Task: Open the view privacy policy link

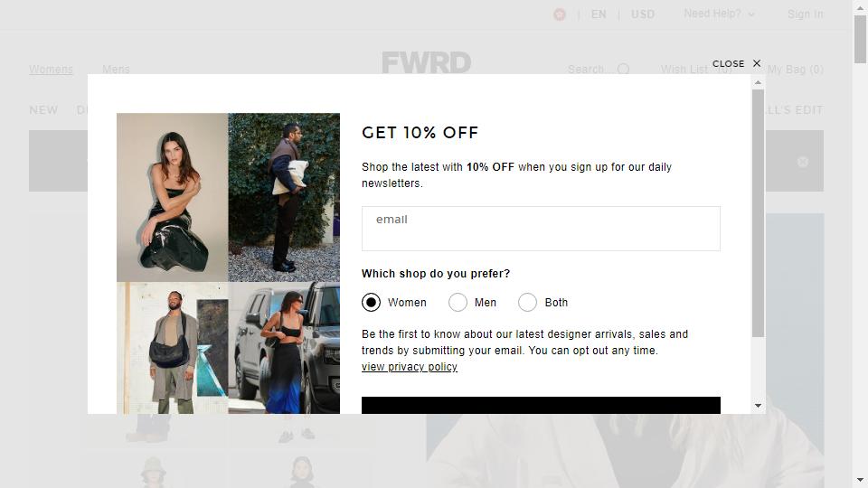Action: pos(410,367)
